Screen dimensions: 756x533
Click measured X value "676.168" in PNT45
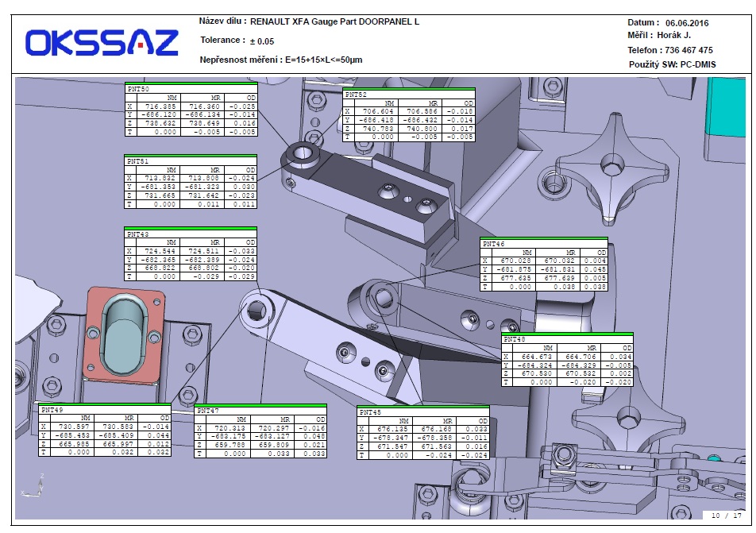(x=436, y=429)
